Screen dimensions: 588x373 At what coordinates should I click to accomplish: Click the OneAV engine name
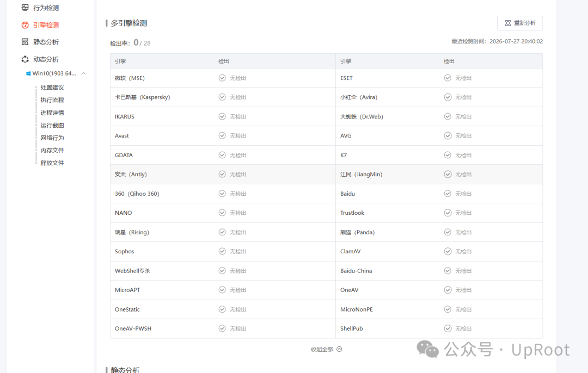(349, 290)
